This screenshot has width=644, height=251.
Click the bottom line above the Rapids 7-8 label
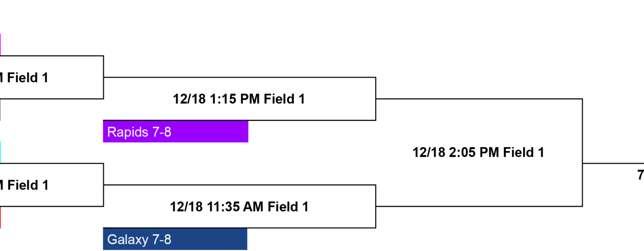(x=239, y=120)
